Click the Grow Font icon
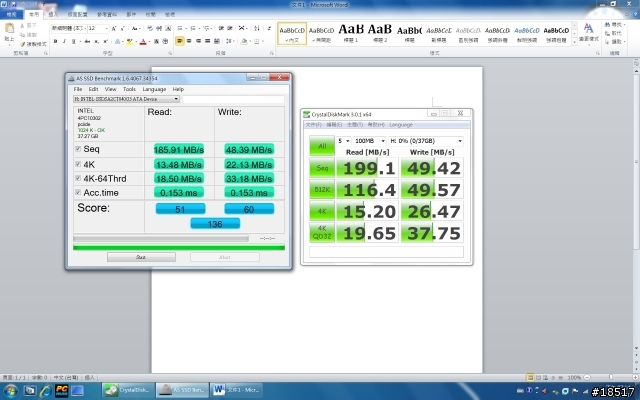The width and height of the screenshot is (640, 400). click(114, 29)
